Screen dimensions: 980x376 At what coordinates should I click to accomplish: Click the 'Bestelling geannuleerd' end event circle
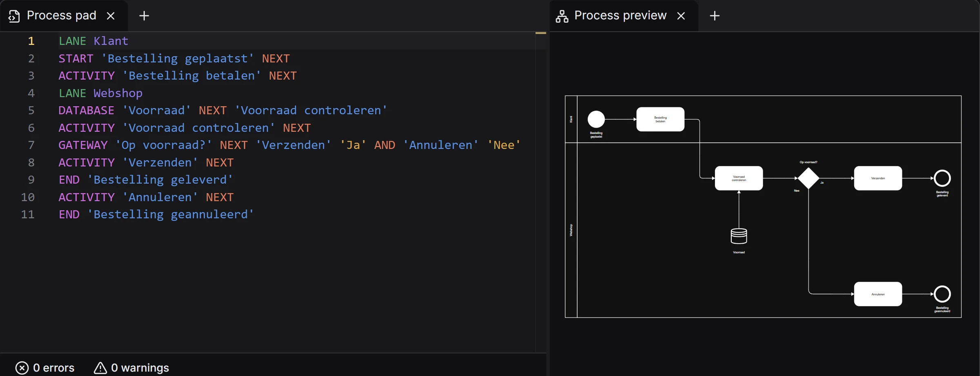tap(942, 294)
